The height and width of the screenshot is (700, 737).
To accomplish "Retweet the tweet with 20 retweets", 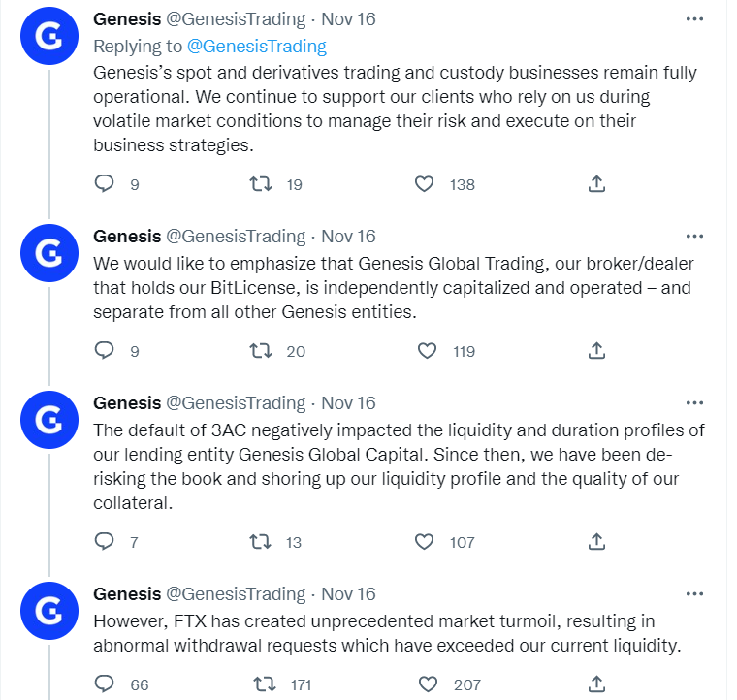I will coord(262,350).
